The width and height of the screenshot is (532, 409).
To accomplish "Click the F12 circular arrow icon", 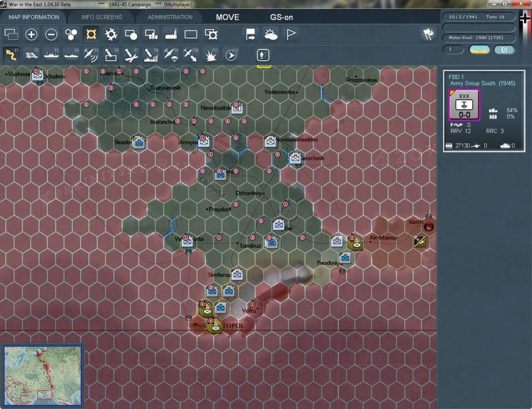I will 231,55.
